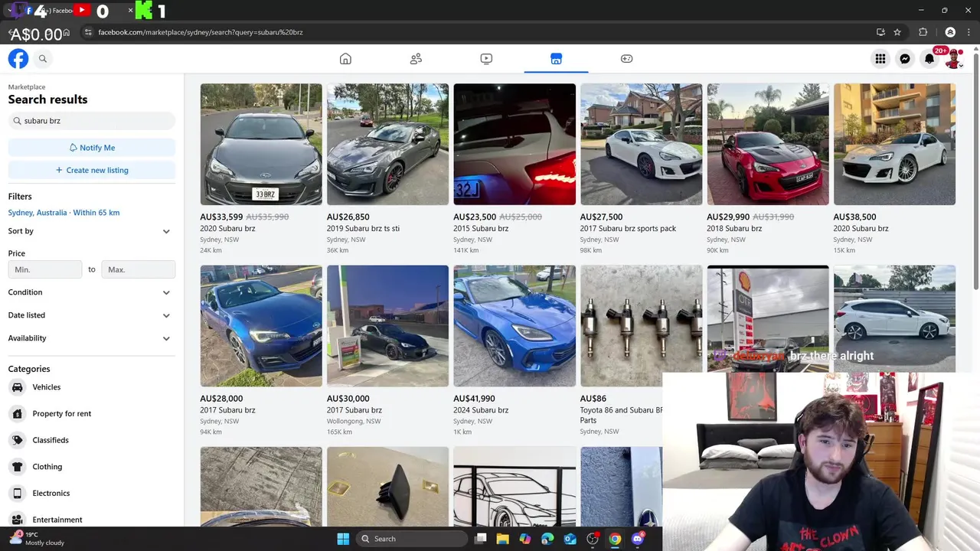Image resolution: width=980 pixels, height=551 pixels.
Task: Click the Min. price field
Action: tap(45, 269)
